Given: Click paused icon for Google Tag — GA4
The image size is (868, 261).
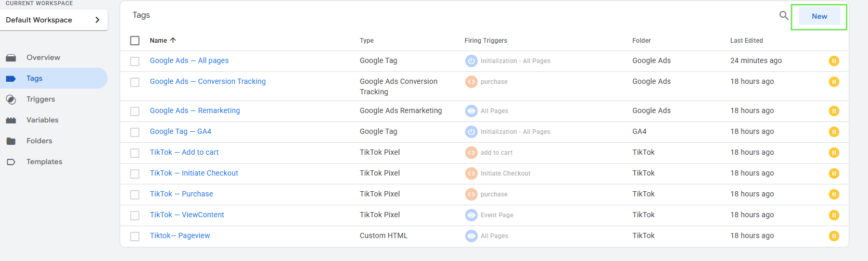Looking at the screenshot, I should [x=834, y=132].
